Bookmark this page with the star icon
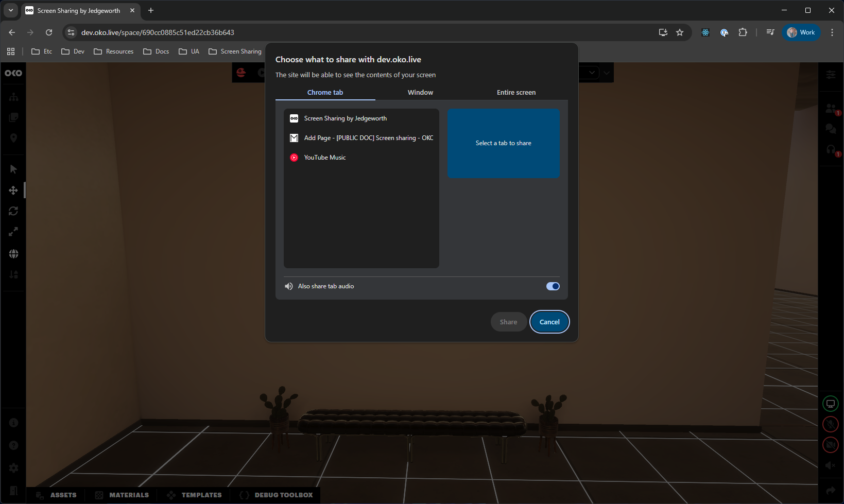This screenshot has height=504, width=844. pos(680,32)
